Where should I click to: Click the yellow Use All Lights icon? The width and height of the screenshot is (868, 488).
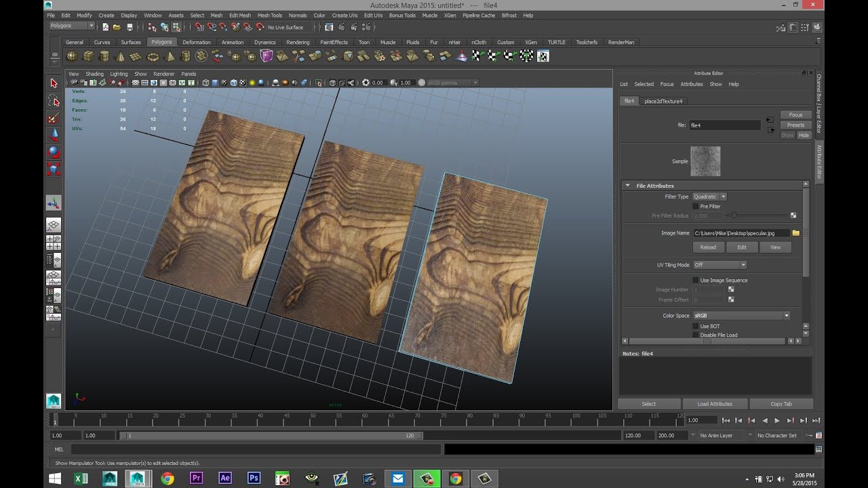pos(252,83)
